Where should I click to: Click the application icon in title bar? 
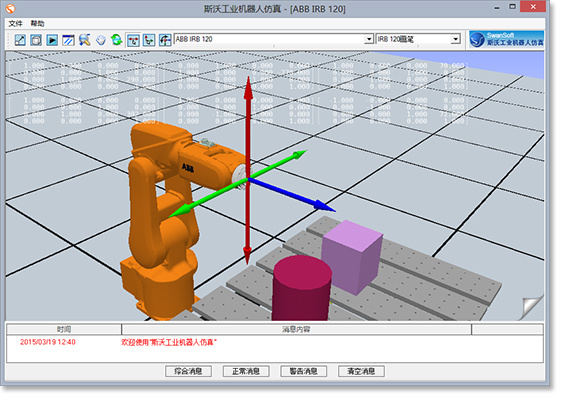point(10,8)
